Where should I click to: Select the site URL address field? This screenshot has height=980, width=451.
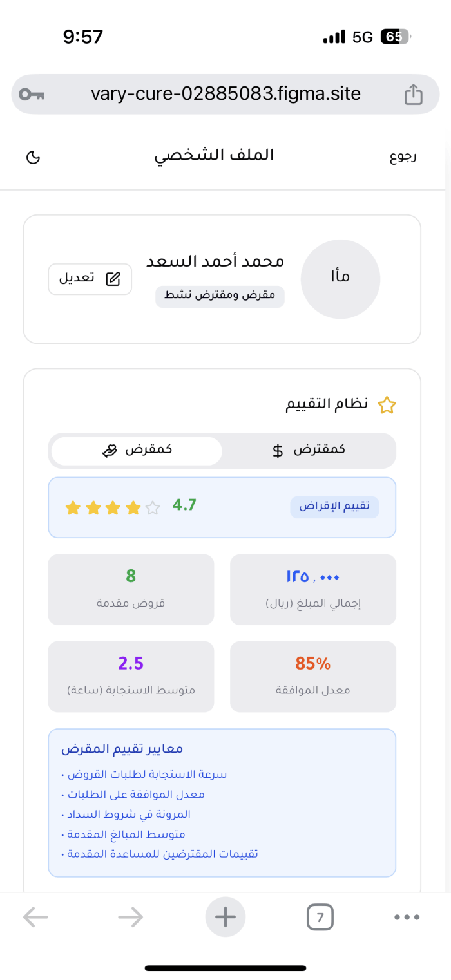[x=225, y=94]
